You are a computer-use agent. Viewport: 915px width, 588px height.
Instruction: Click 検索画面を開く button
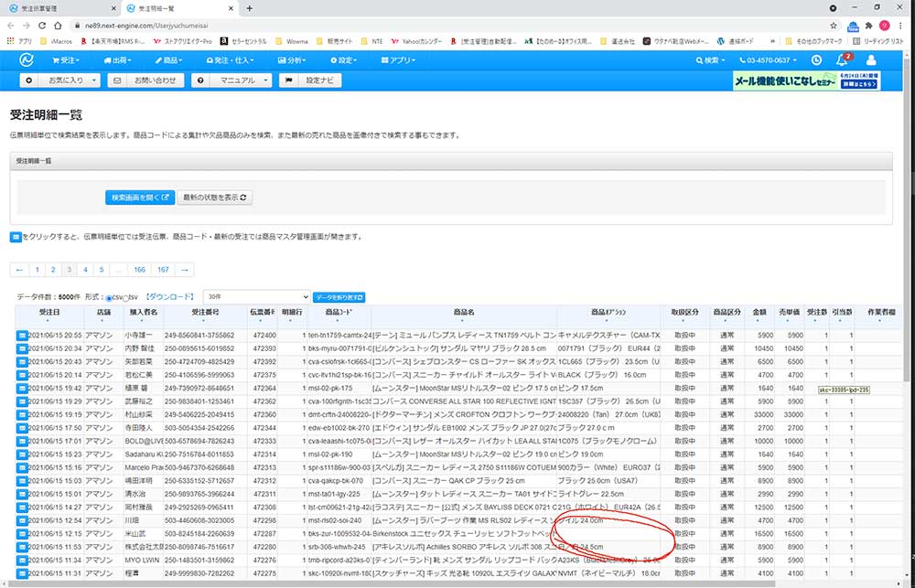[140, 198]
